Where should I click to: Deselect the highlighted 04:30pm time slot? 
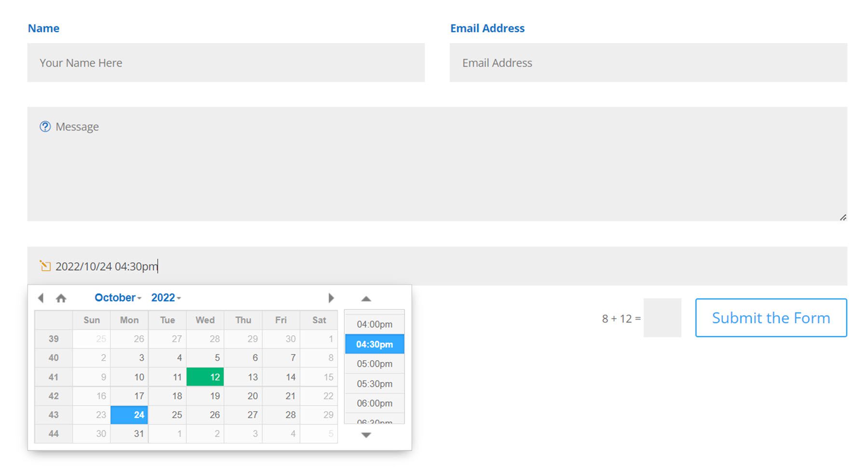click(375, 344)
